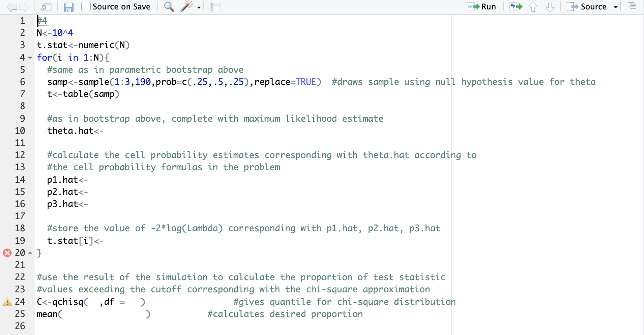Screen dimensions: 644x335
Task: Click the fold arrow on line 20
Action: point(30,252)
